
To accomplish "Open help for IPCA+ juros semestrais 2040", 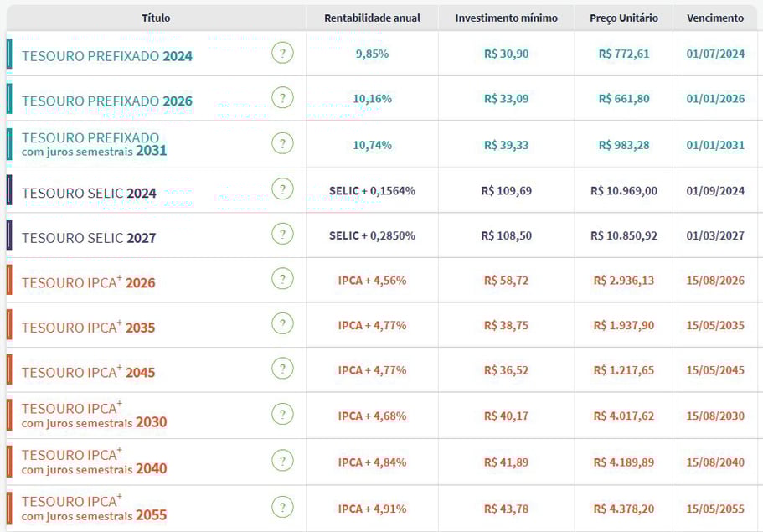I will 282,462.
